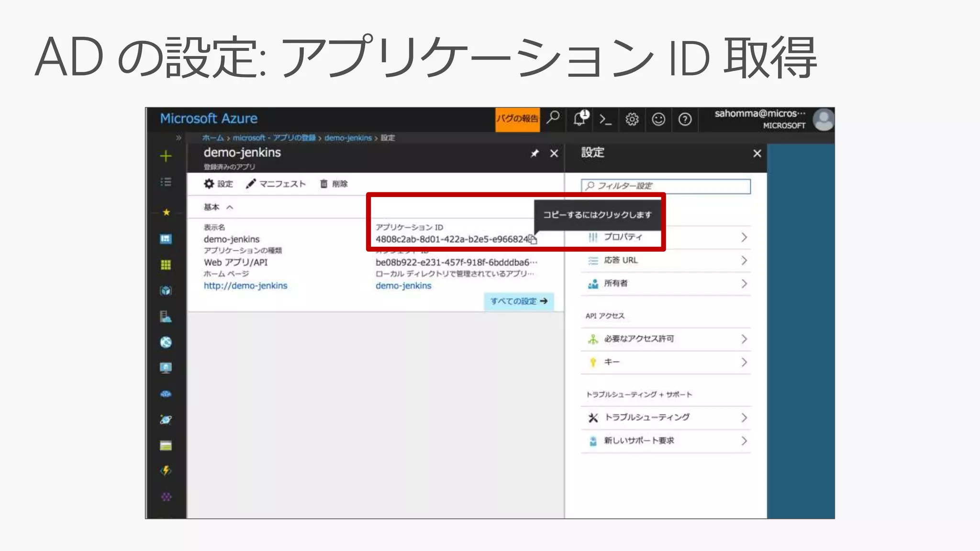Click the notifications bell icon
The height and width of the screenshot is (551, 980).
[x=579, y=119]
